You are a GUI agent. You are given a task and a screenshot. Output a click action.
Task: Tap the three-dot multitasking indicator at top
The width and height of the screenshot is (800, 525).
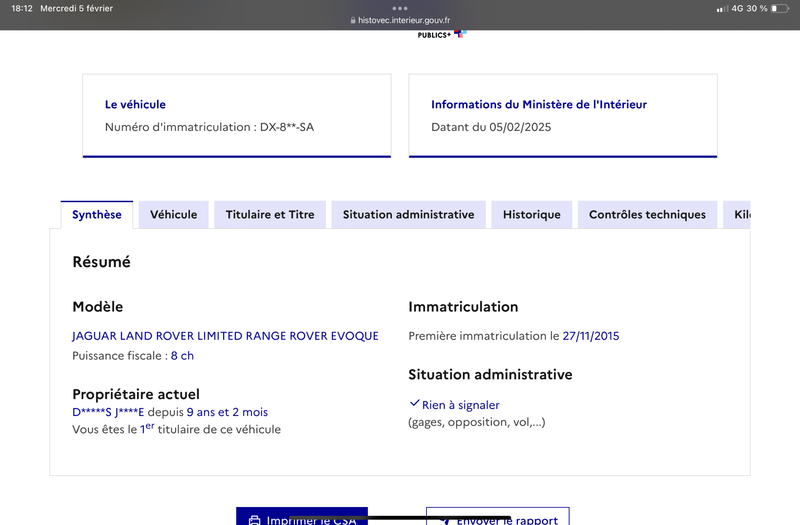[400, 8]
